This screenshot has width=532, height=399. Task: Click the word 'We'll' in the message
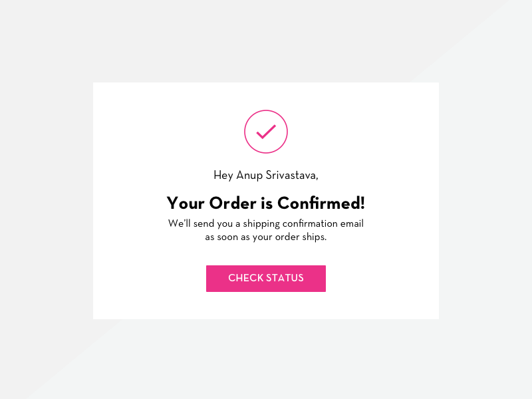coord(180,223)
